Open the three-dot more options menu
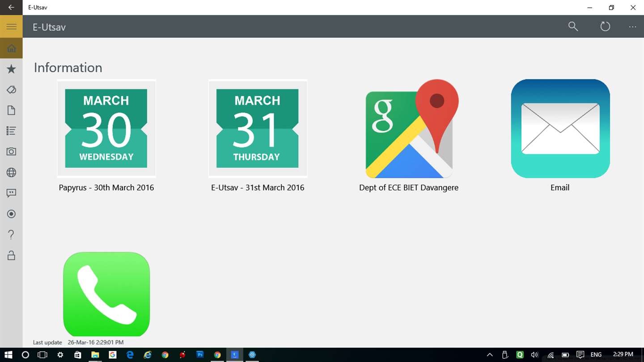The width and height of the screenshot is (644, 362). click(632, 27)
